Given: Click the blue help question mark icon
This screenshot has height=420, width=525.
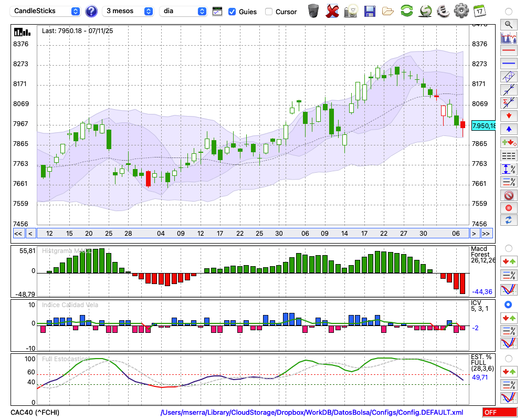Looking at the screenshot, I should click(91, 11).
